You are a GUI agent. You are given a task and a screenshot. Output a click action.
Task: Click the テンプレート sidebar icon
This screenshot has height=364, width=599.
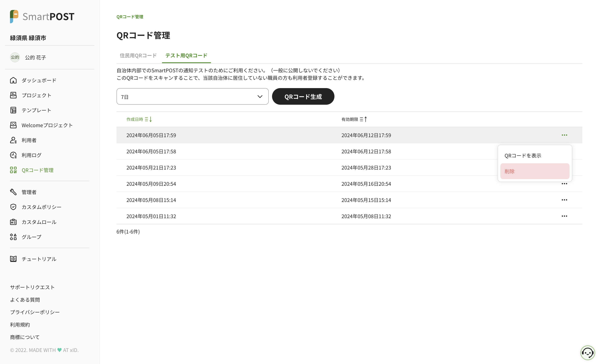tap(13, 110)
